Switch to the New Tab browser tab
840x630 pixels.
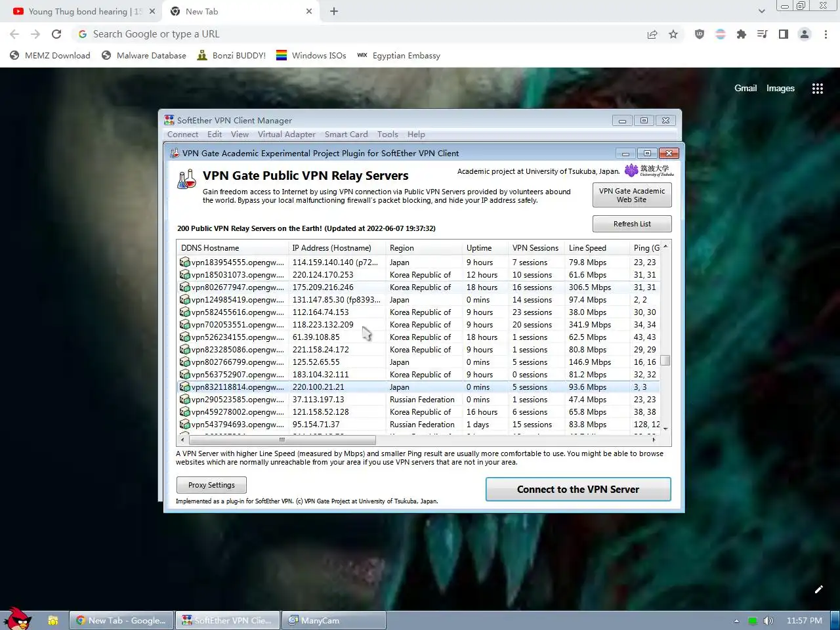pos(240,11)
